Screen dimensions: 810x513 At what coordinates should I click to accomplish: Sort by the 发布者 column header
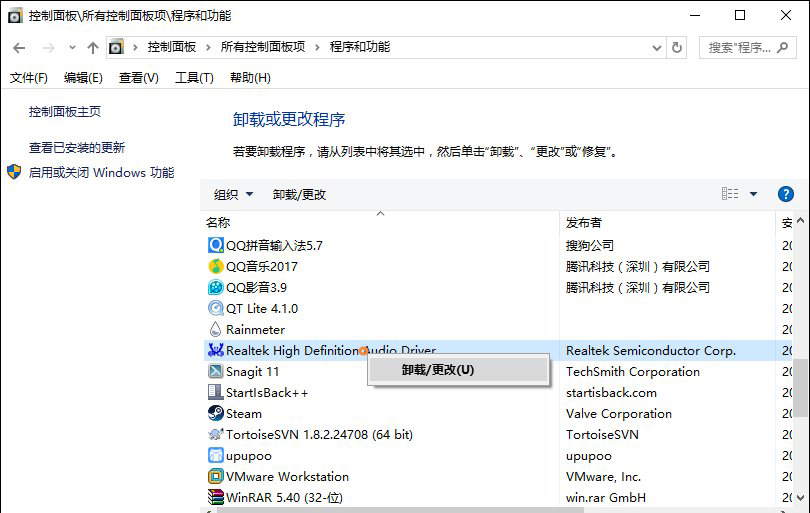pos(584,223)
